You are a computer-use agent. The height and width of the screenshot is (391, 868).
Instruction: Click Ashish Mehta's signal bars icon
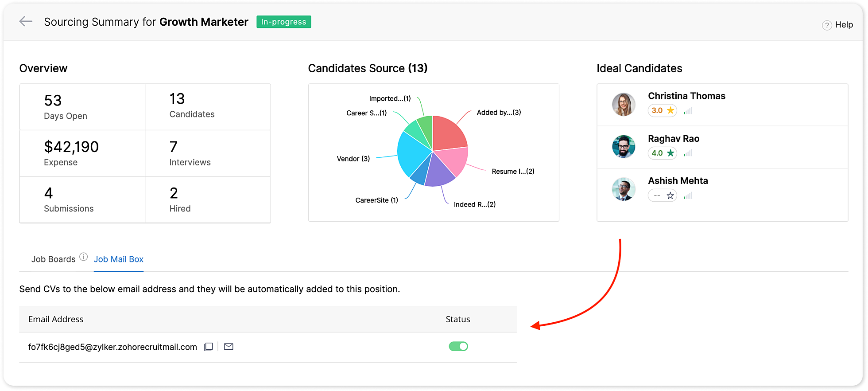688,195
